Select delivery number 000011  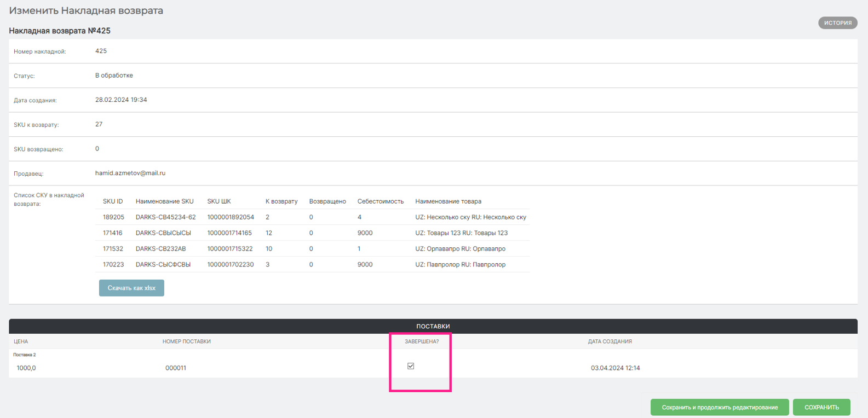176,368
